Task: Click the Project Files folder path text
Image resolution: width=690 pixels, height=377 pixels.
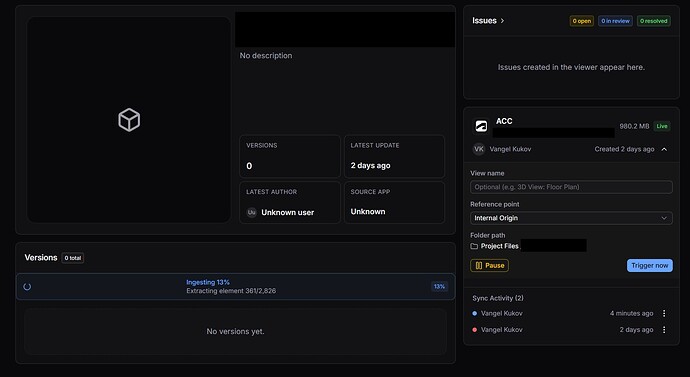Action: [499, 246]
